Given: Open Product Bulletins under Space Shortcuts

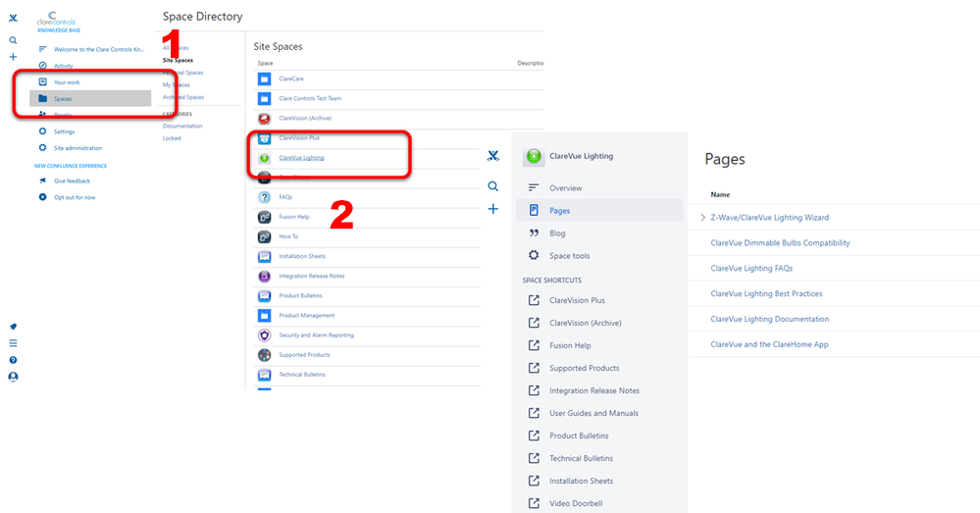Looking at the screenshot, I should coord(579,436).
